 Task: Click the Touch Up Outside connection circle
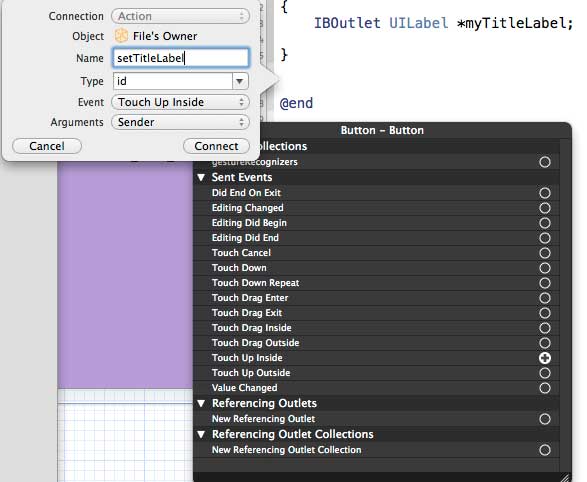coord(545,373)
